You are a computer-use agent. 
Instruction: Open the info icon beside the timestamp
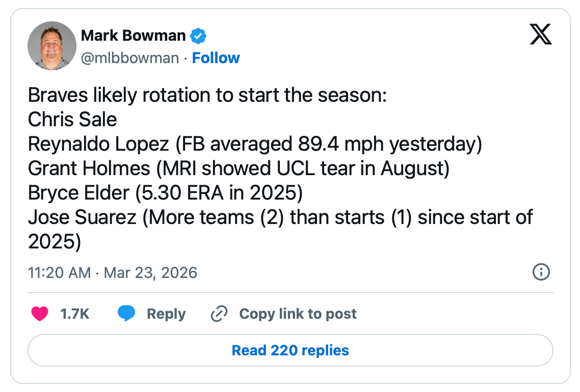pyautogui.click(x=541, y=272)
